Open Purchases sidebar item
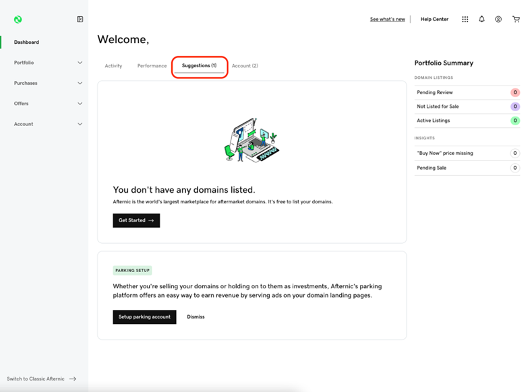Screen dimensions: 532x392 coord(26,83)
